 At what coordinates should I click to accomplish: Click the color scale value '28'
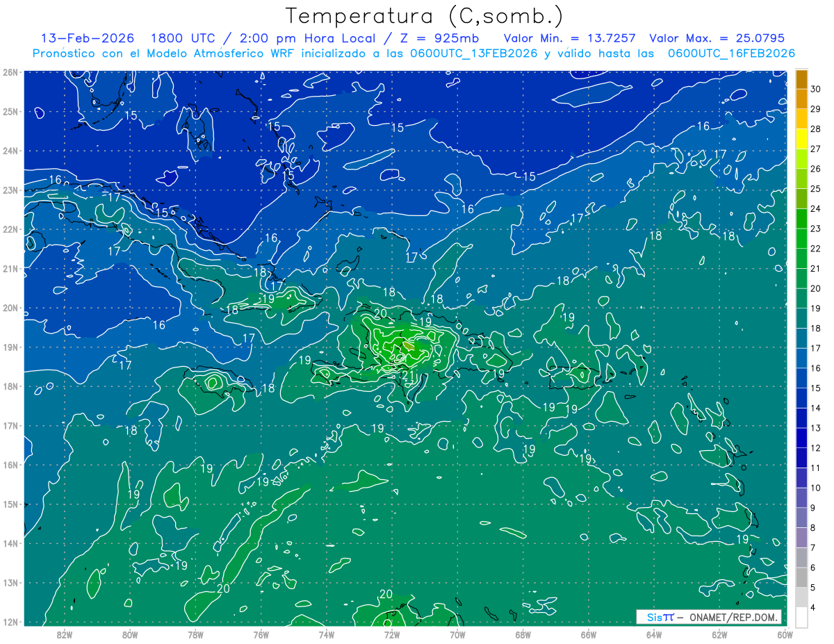pos(816,129)
